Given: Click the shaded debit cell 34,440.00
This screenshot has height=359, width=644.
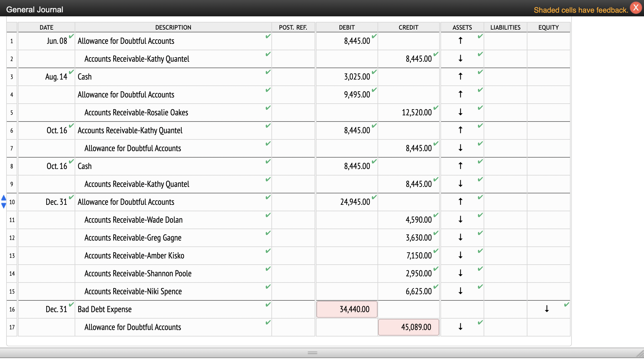Looking at the screenshot, I should [347, 309].
